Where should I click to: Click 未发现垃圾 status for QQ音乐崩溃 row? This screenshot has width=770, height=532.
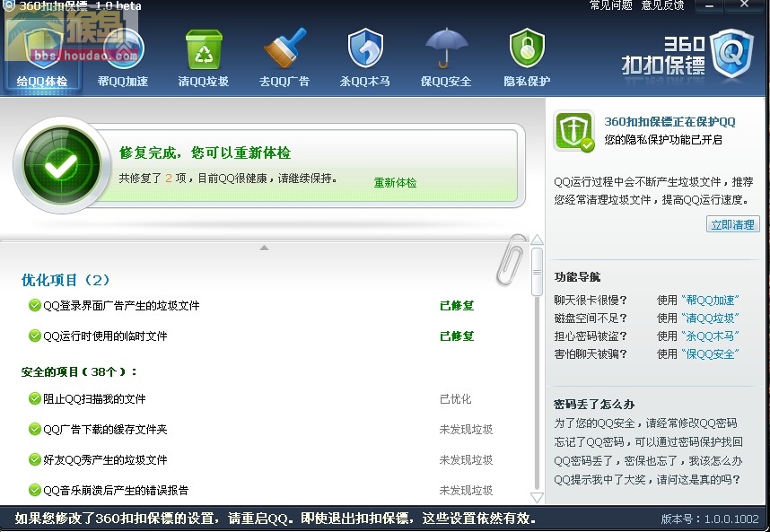(466, 490)
